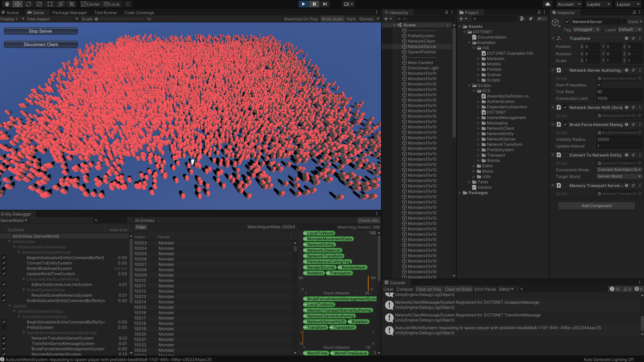Viewport: 644px width, 362px height.
Task: Open the Console tab
Action: point(397,283)
